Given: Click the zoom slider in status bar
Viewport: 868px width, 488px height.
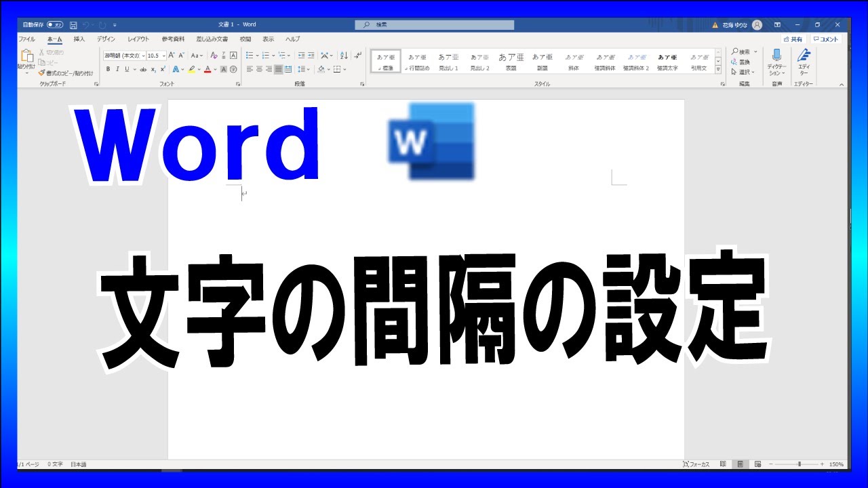Looking at the screenshot, I should coord(800,464).
